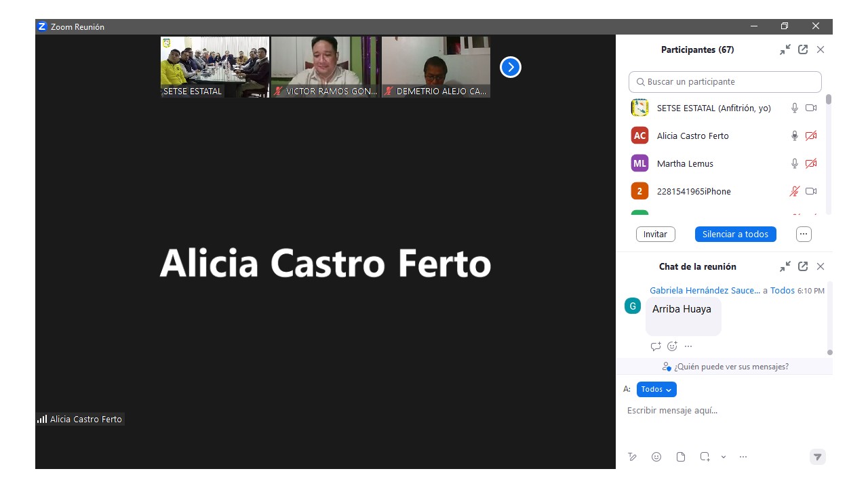This screenshot has width=868, height=488.
Task: Open the emoji picker in chat
Action: (656, 457)
